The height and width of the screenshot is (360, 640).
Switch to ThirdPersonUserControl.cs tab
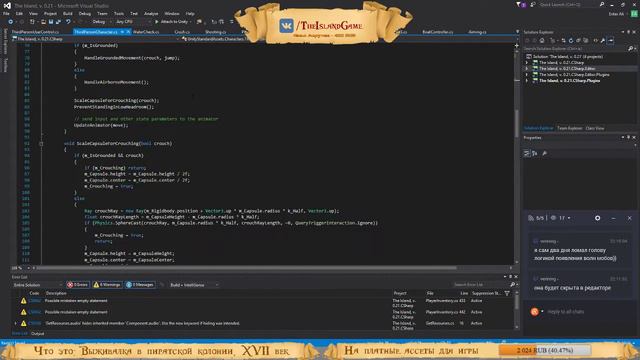[x=36, y=32]
